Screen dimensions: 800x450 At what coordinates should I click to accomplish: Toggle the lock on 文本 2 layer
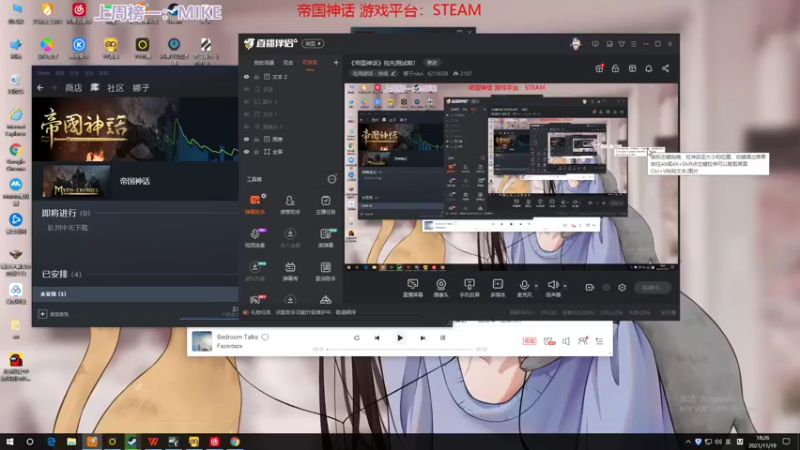point(257,77)
